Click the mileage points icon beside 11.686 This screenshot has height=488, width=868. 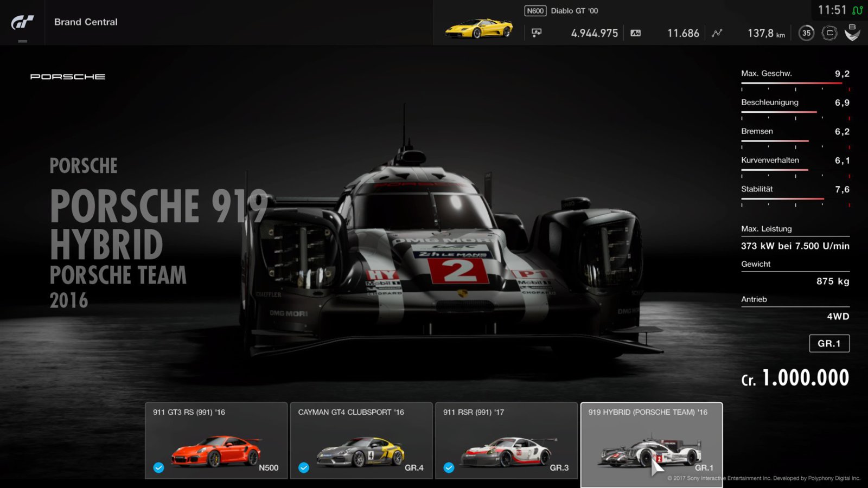click(635, 33)
